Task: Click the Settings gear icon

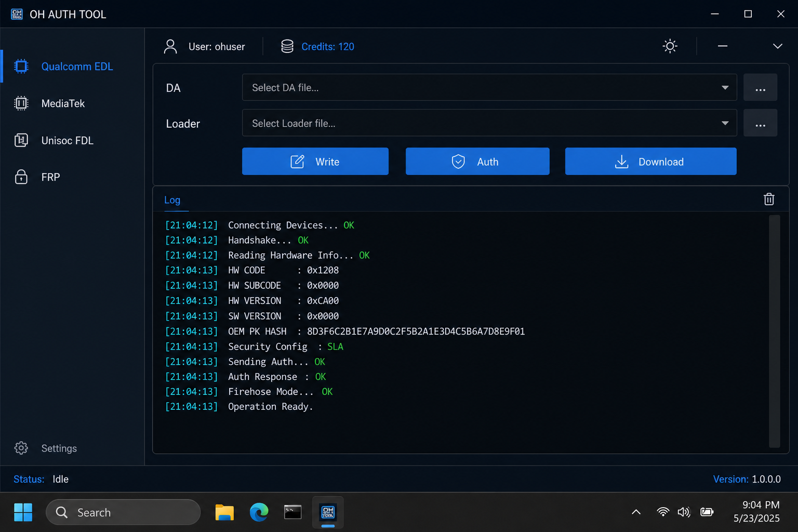Action: pos(21,448)
